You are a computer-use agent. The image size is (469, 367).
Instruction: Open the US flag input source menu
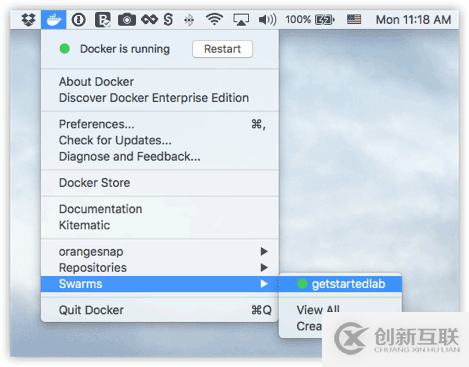coord(354,19)
